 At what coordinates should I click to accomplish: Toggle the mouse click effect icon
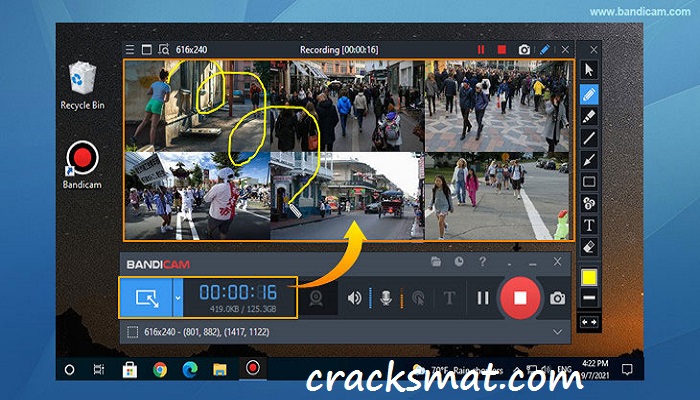[418, 298]
